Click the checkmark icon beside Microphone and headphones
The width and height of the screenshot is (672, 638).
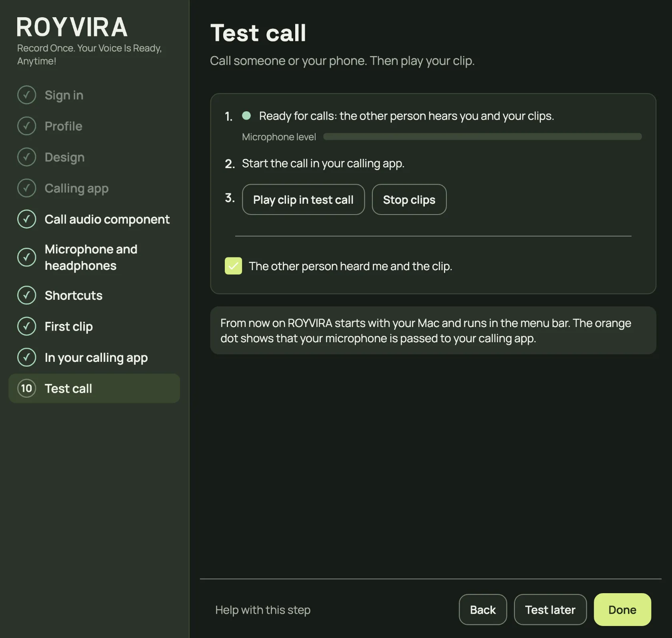click(27, 257)
